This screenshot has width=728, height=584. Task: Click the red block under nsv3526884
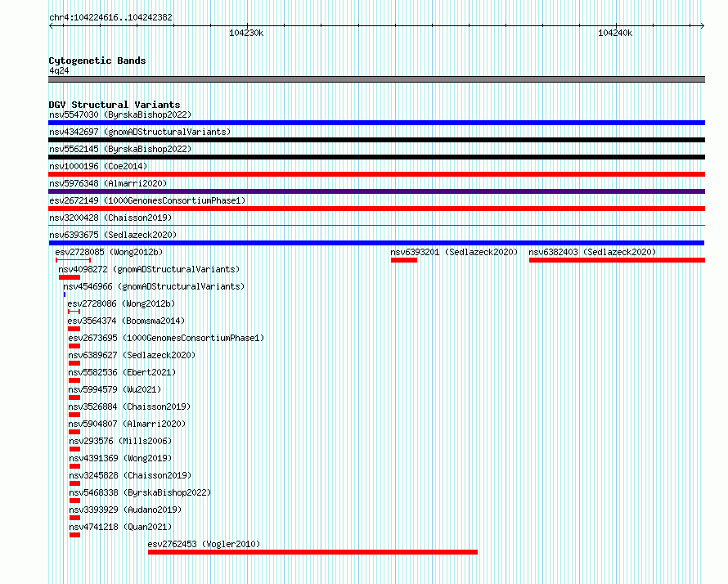pyautogui.click(x=74, y=415)
